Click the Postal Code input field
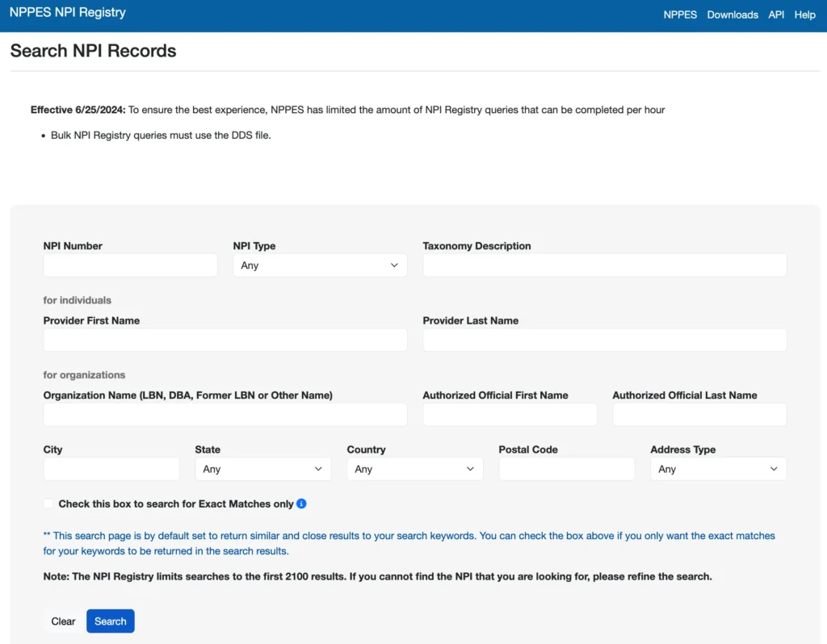 [566, 469]
